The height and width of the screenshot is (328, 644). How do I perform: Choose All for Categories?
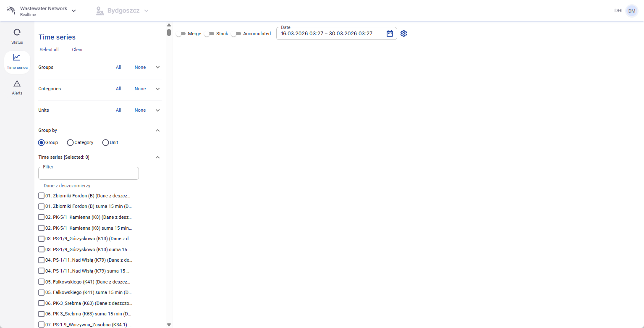[118, 89]
